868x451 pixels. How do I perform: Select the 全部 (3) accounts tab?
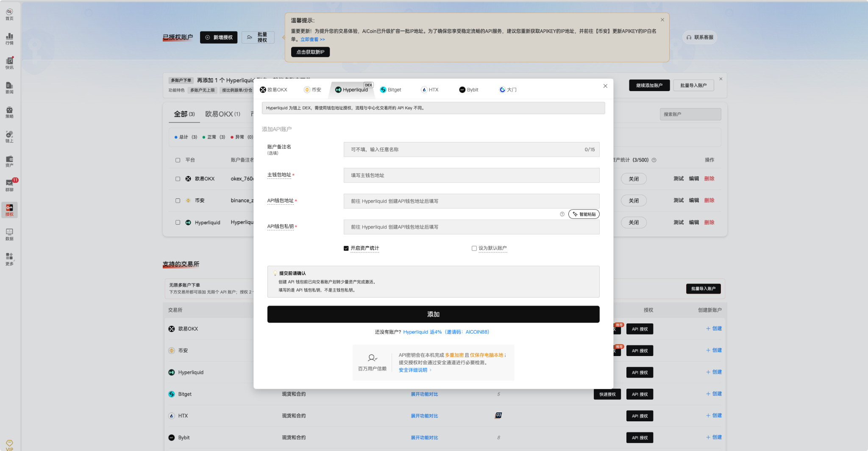pos(184,114)
